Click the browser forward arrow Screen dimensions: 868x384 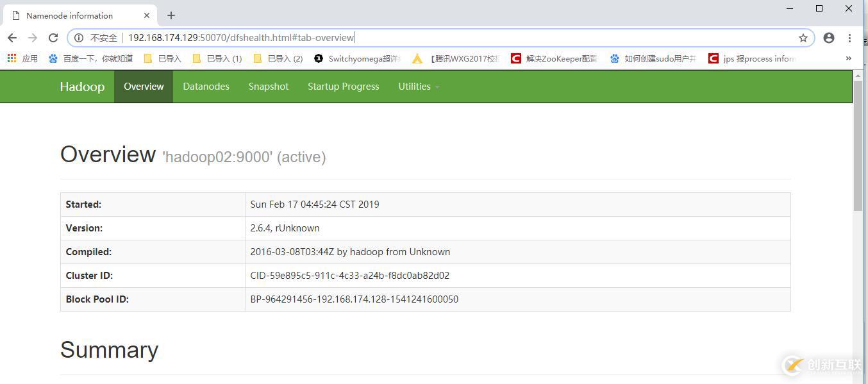(33, 38)
